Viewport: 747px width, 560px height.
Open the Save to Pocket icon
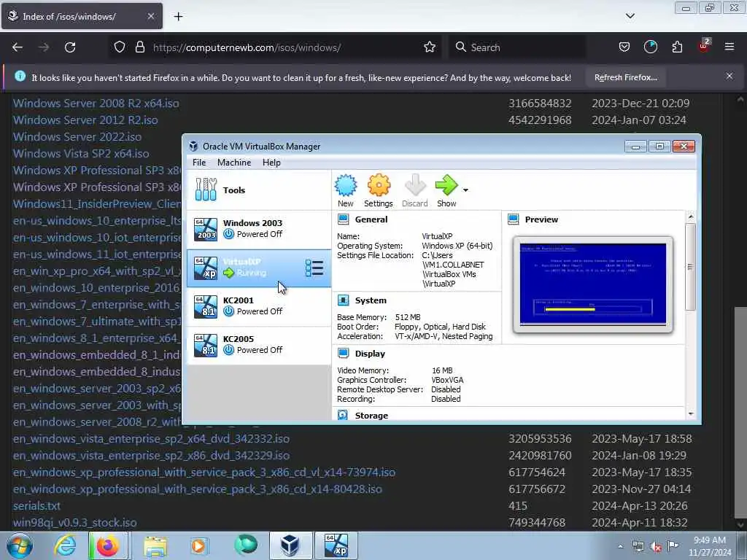(x=624, y=47)
